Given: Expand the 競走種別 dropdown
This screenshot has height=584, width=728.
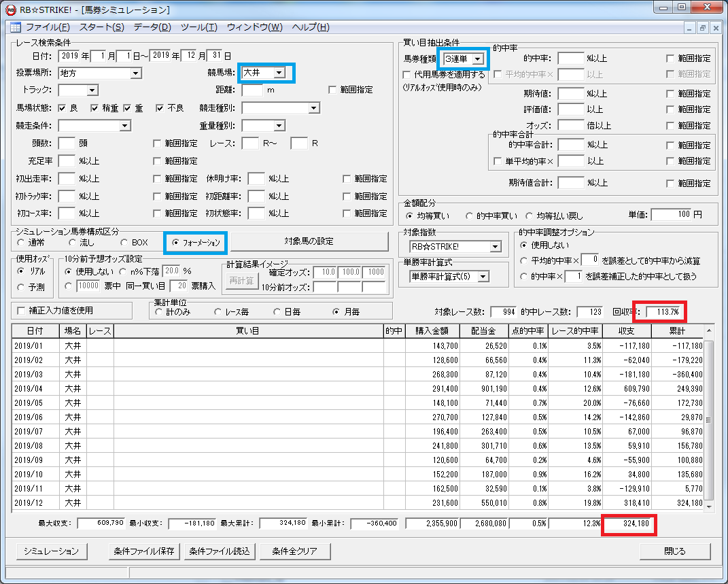Looking at the screenshot, I should click(314, 108).
